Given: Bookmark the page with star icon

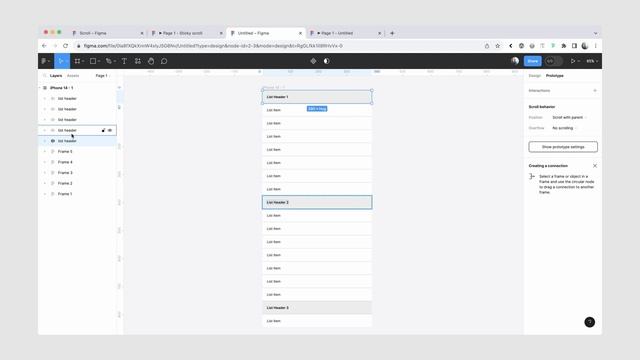Looking at the screenshot, I should point(498,46).
